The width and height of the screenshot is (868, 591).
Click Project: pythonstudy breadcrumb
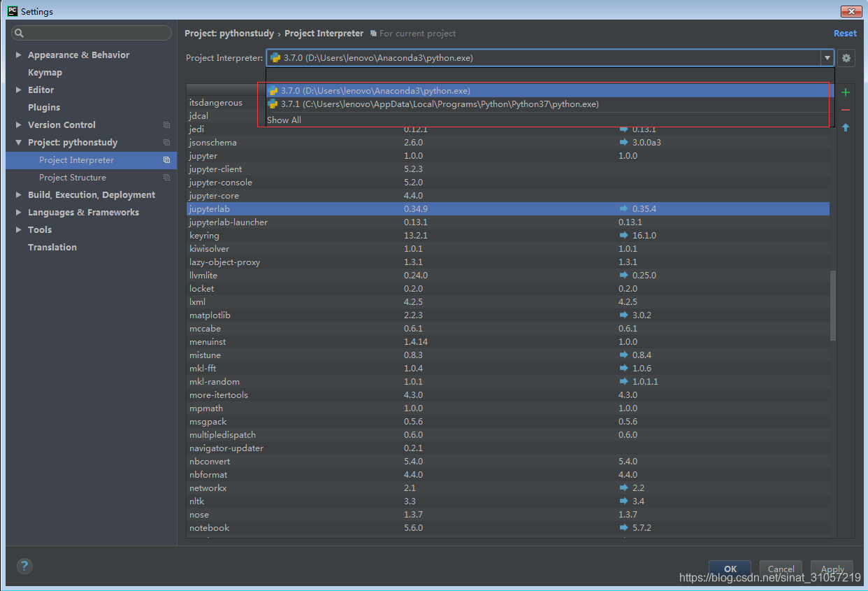pyautogui.click(x=229, y=34)
